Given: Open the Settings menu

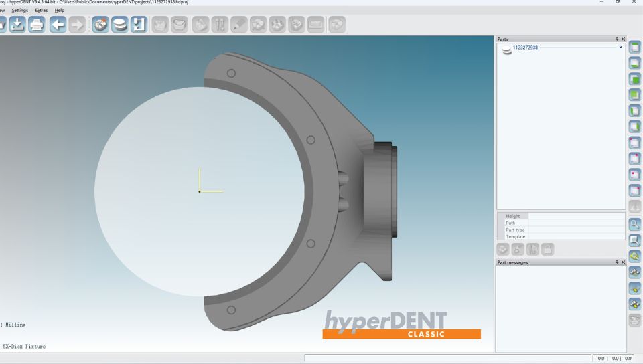Looking at the screenshot, I should 20,11.
